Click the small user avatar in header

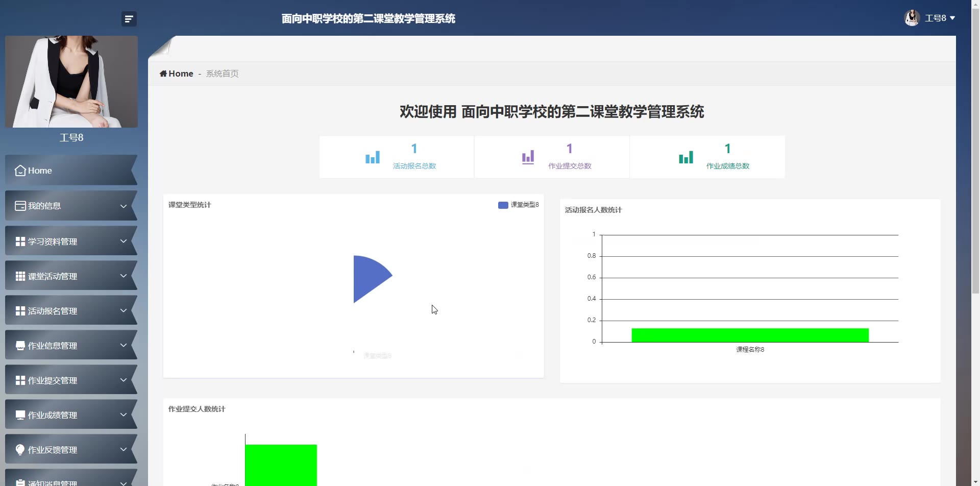click(912, 18)
